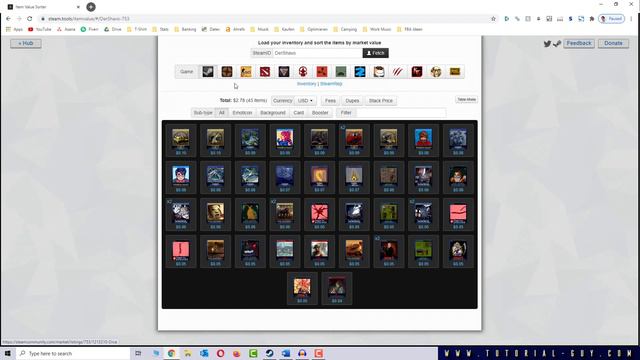This screenshot has width=640, height=360.
Task: Open Steam from the taskbar
Action: click(269, 353)
